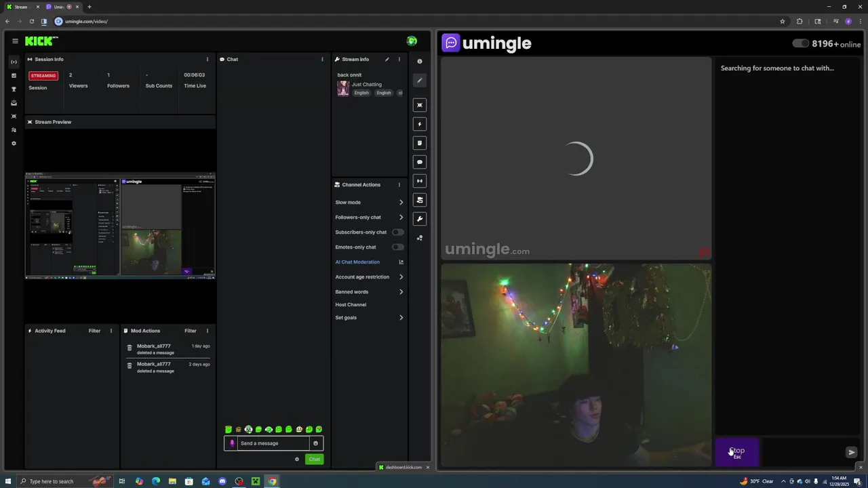Open AI Chat Moderation external link icon
The width and height of the screenshot is (868, 488).
pos(401,262)
